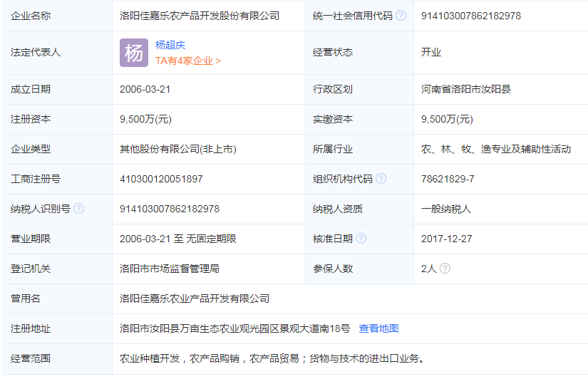This screenshot has height=379, width=588.
Task: Click 河南省洛阳市汝阳县 administrative region
Action: pyautogui.click(x=465, y=89)
